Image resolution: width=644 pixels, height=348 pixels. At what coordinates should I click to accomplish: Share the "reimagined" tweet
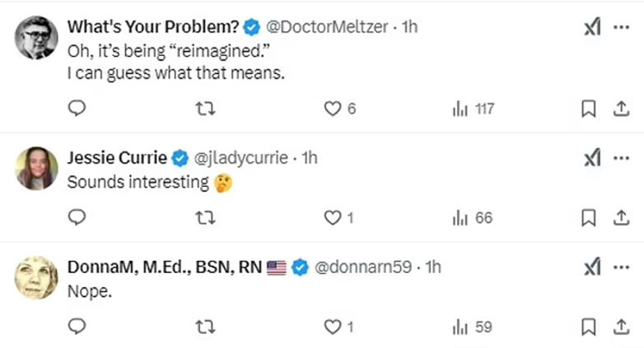pos(621,109)
